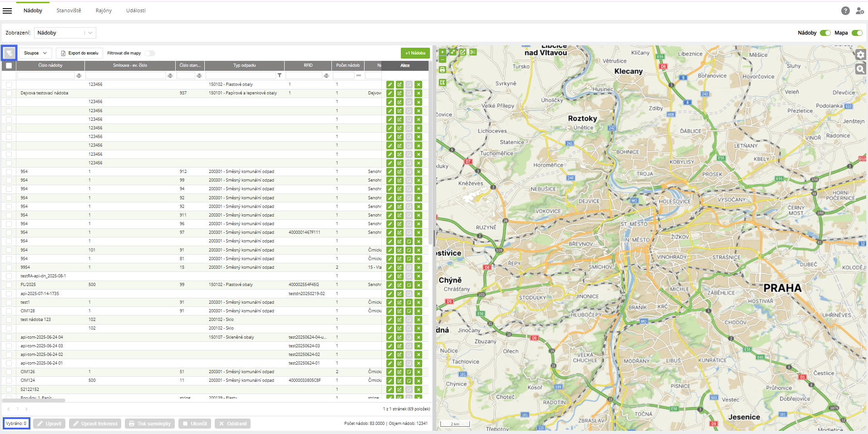Click the +1 Nádoba button
Viewport: 868px width, 434px height.
point(415,53)
